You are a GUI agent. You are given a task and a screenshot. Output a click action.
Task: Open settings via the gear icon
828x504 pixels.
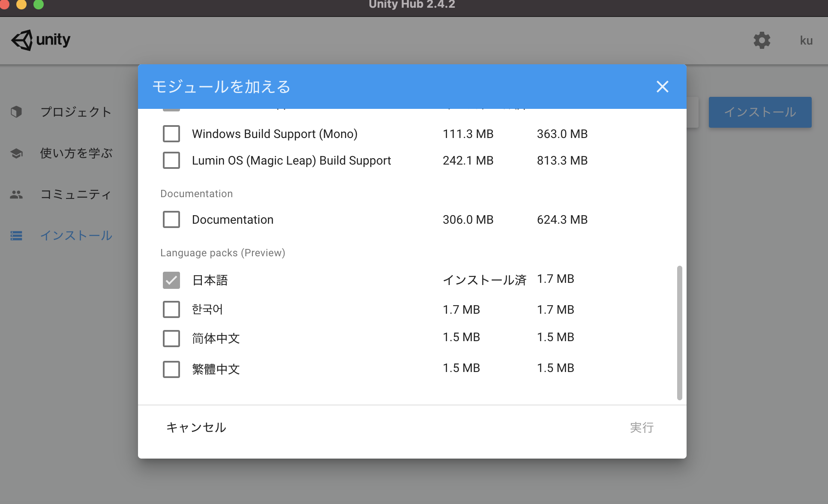[x=762, y=40]
